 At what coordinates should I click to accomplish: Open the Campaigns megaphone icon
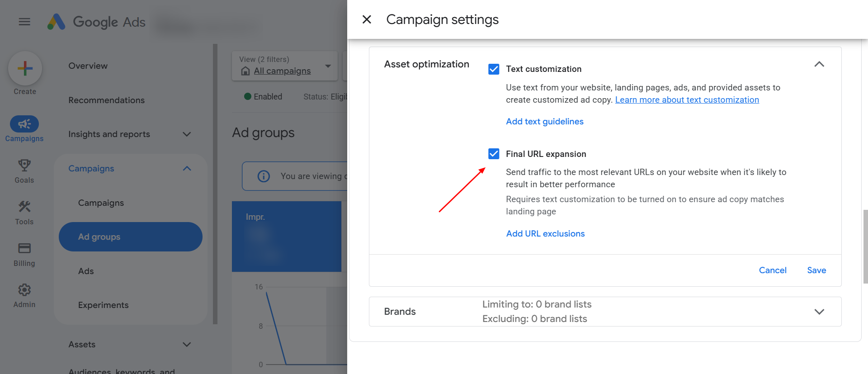[x=24, y=124]
